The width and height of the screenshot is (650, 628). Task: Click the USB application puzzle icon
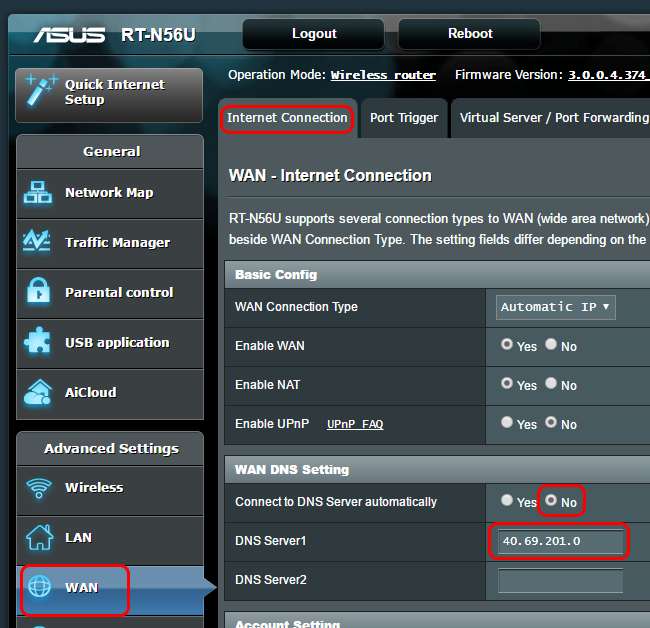(x=38, y=341)
